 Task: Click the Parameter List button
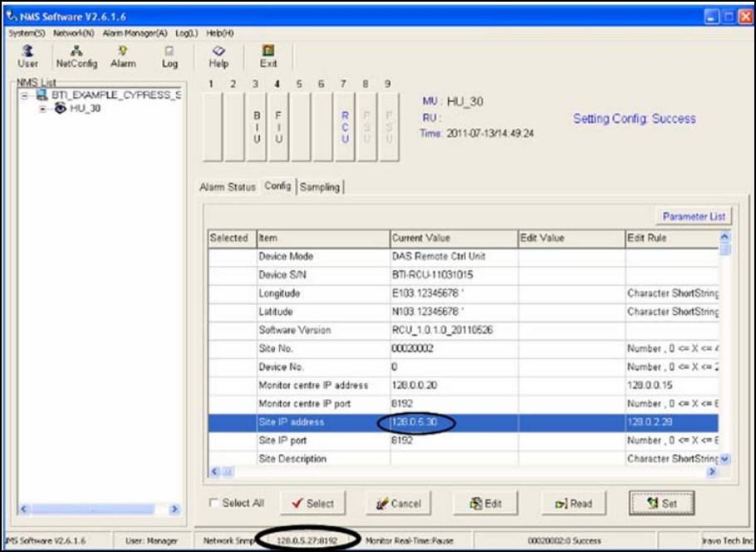(694, 216)
